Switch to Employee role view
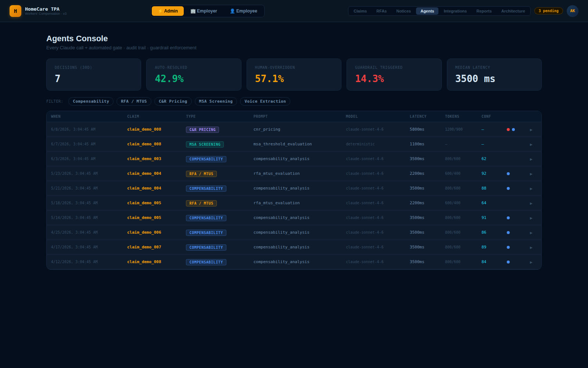The width and height of the screenshot is (588, 368). click(243, 11)
